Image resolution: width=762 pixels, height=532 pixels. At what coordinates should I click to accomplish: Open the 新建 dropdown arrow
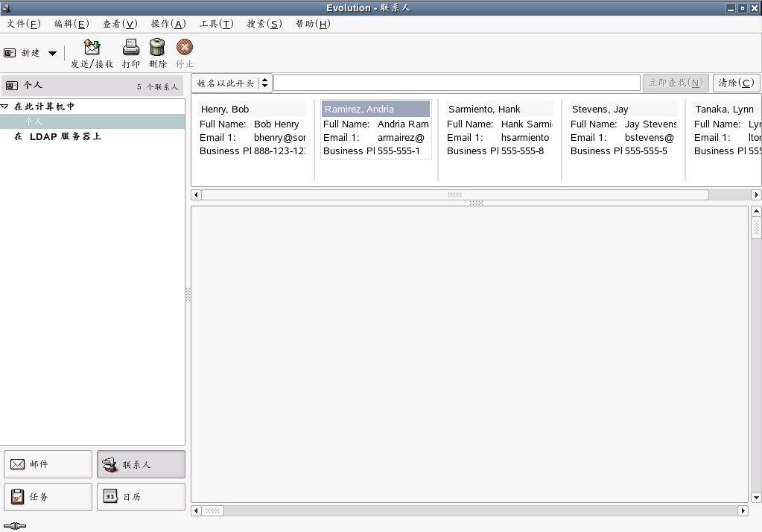[52, 53]
